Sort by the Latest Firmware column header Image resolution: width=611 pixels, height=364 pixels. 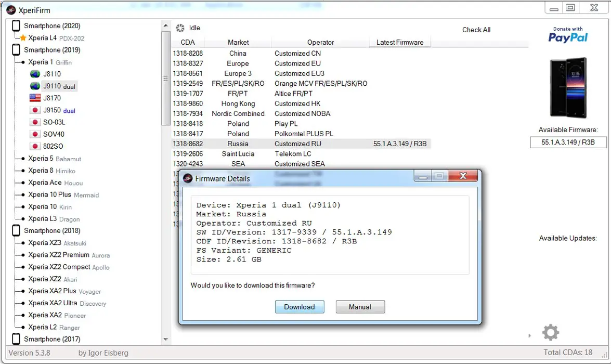click(x=400, y=42)
